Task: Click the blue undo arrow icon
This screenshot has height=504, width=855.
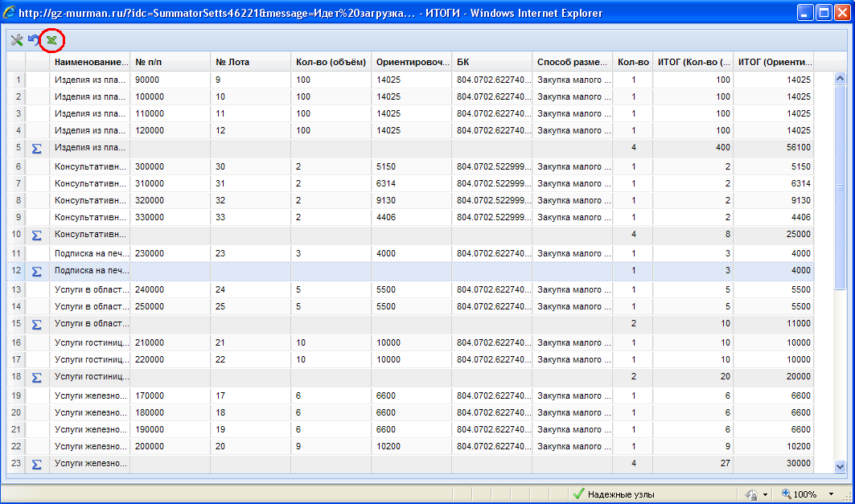Action: (x=34, y=39)
